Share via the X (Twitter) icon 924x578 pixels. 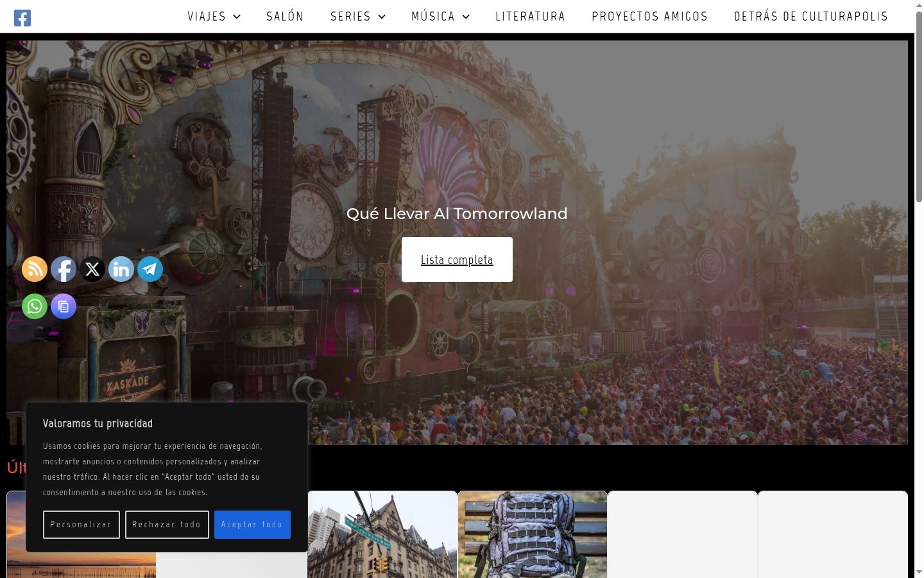pos(92,269)
